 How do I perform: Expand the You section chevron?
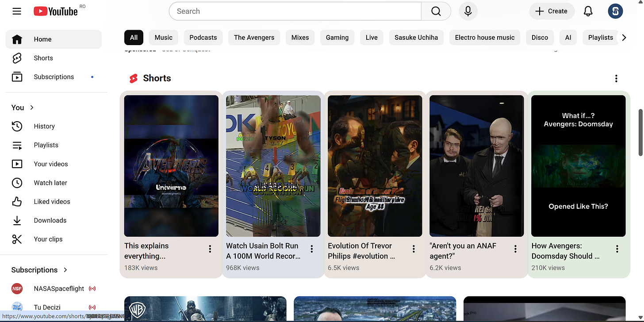(x=32, y=107)
